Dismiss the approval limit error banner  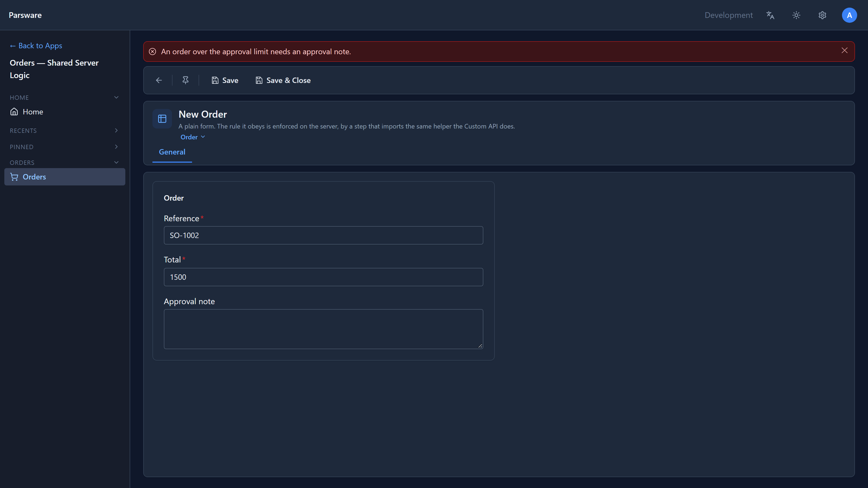844,50
